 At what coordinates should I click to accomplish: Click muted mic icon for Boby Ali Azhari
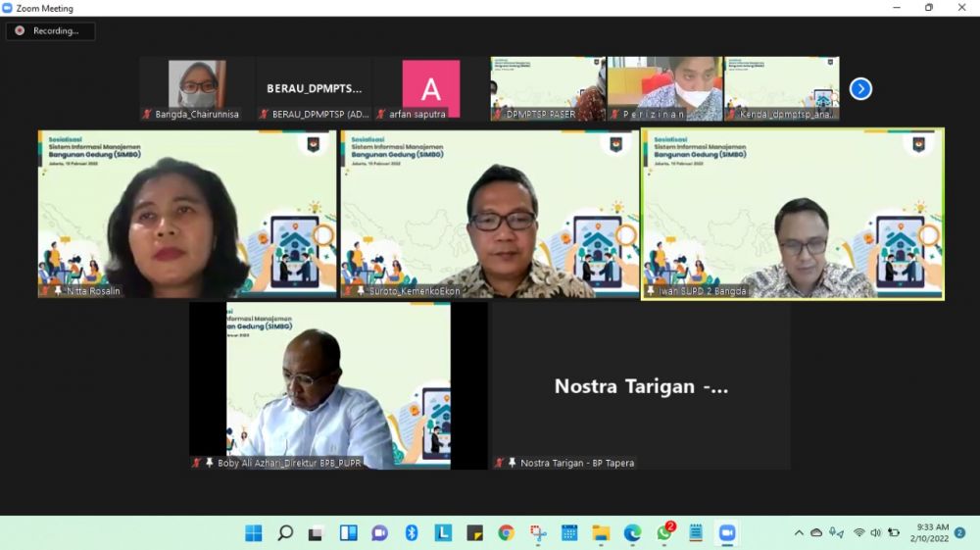tap(196, 463)
